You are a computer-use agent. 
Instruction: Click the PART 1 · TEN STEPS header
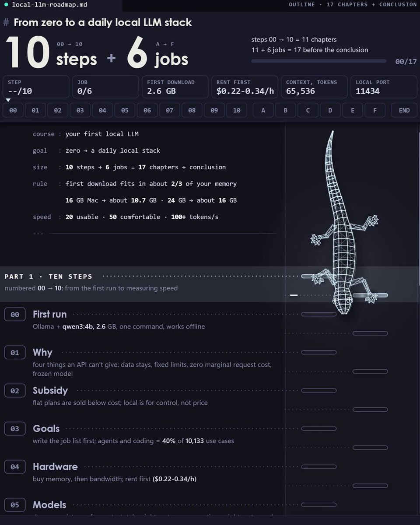pos(49,276)
